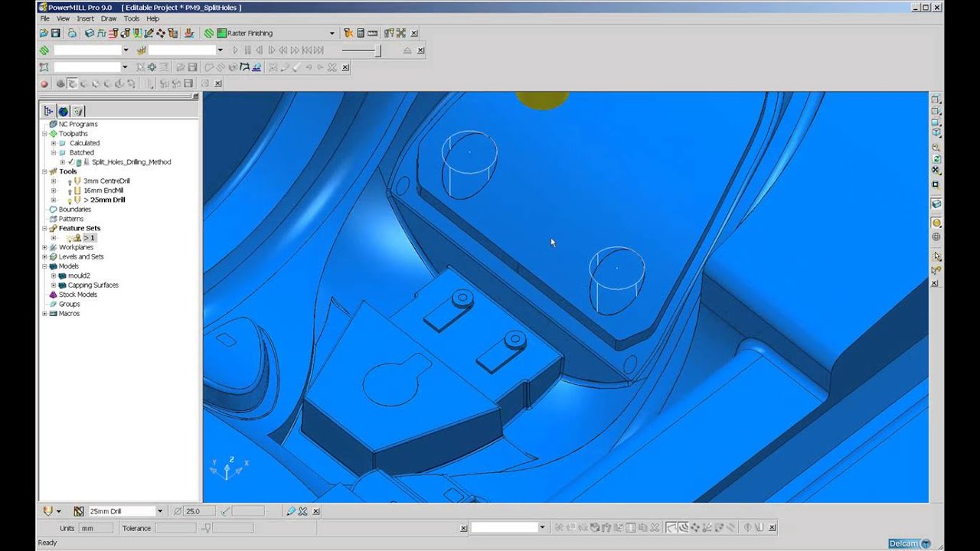The width and height of the screenshot is (980, 551).
Task: Select the 16mm EndMill tool entry
Action: pos(103,190)
